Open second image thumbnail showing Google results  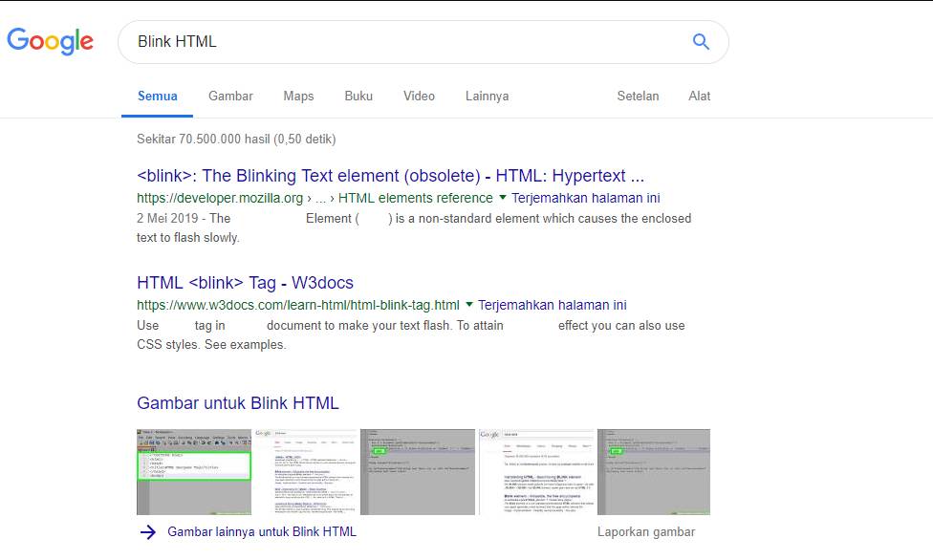(306, 472)
